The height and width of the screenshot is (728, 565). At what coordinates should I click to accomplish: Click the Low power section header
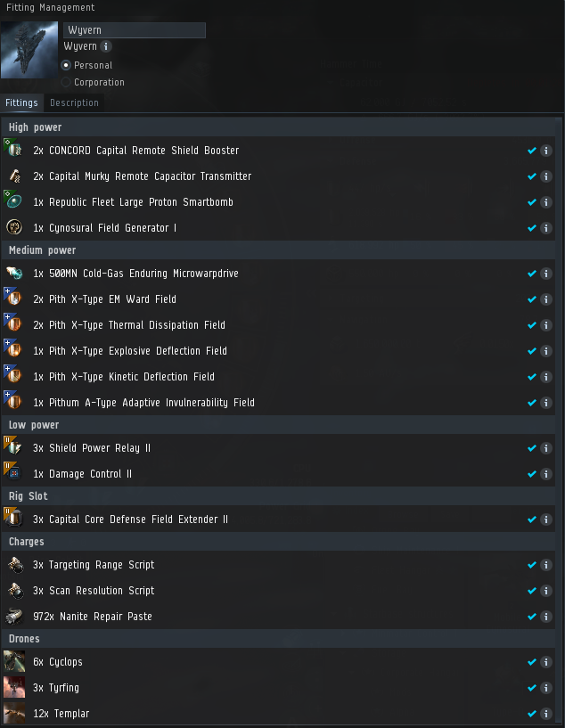(x=279, y=425)
